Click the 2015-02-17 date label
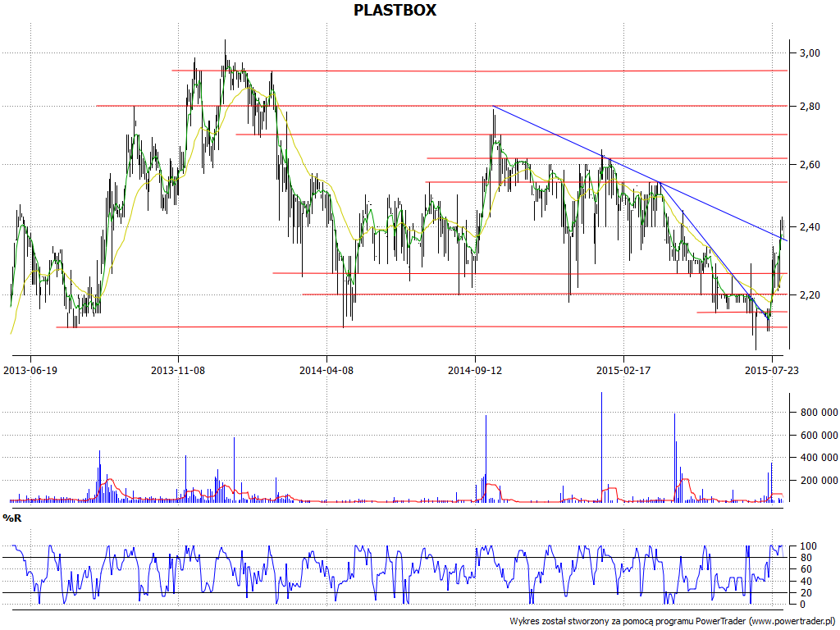Image resolution: width=840 pixels, height=630 pixels. (623, 370)
